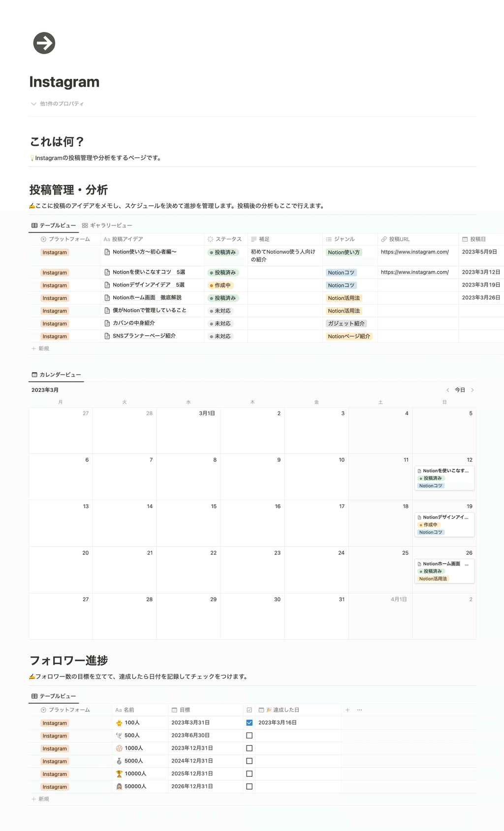Click the Notionページ紹介 genre tag
The height and width of the screenshot is (831, 504).
349,337
